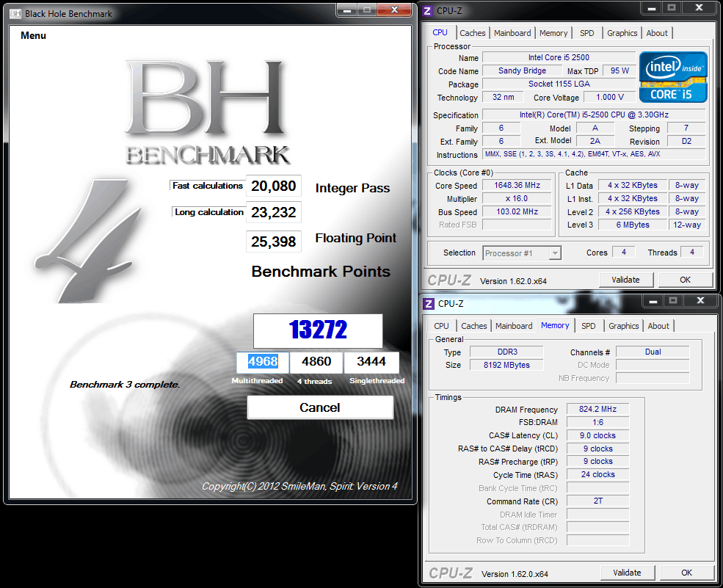
Task: Open About tab in upper CPU-Z window
Action: (x=657, y=33)
